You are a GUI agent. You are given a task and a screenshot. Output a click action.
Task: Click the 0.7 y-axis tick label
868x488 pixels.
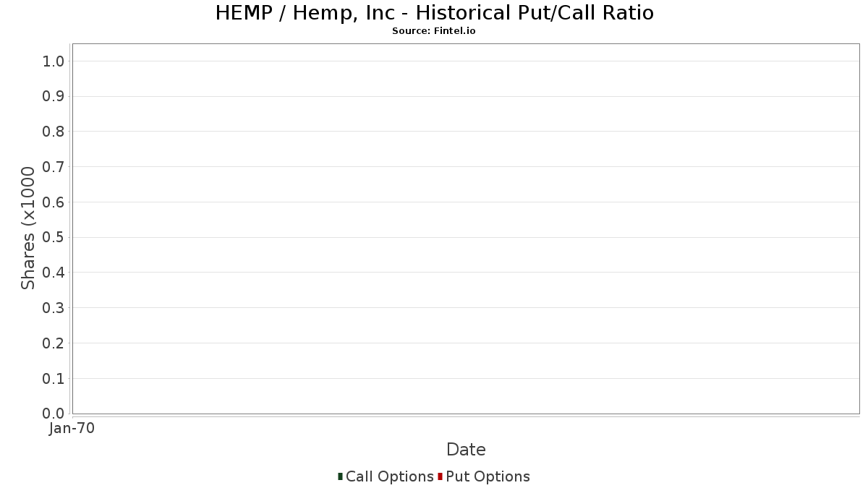pyautogui.click(x=54, y=167)
